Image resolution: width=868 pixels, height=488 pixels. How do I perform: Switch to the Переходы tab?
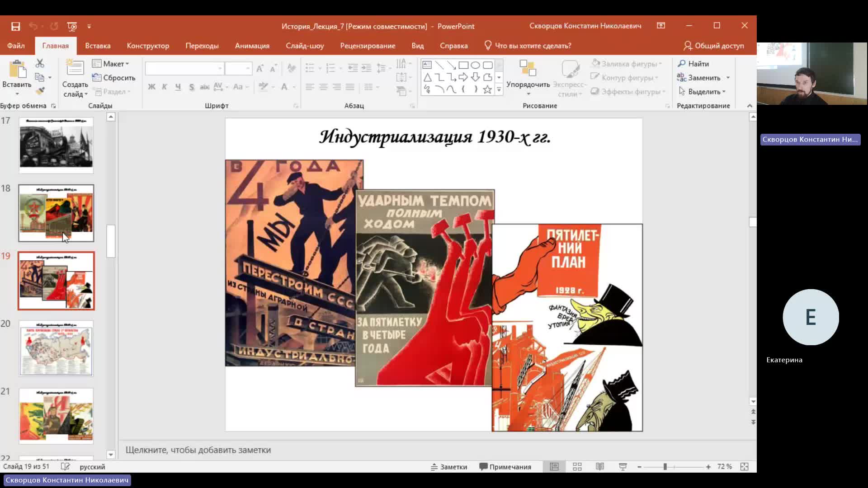[202, 46]
